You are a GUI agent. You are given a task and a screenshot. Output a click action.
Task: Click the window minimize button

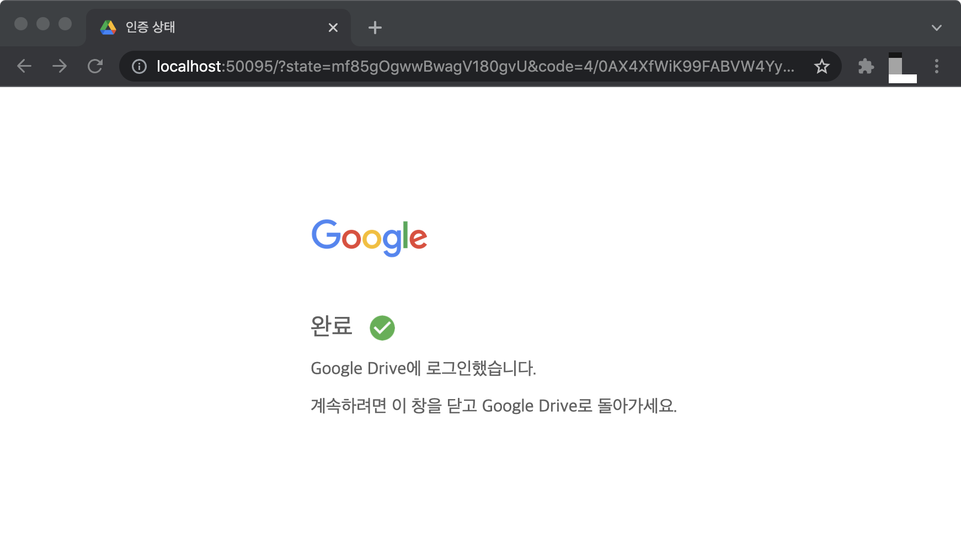pos(43,24)
